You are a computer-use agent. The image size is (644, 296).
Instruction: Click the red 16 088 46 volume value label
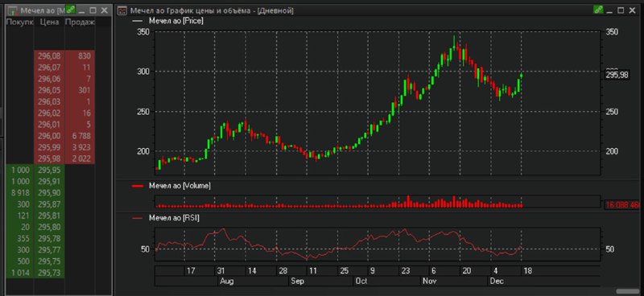coord(623,204)
